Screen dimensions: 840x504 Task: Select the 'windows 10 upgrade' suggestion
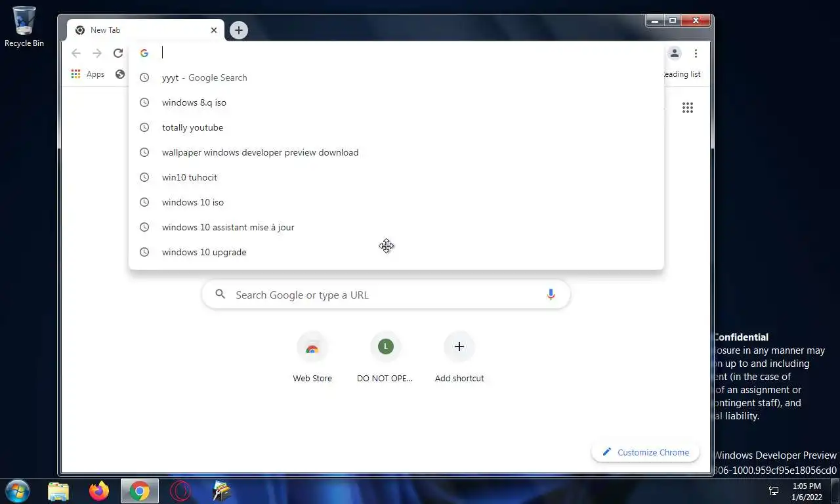396,252
